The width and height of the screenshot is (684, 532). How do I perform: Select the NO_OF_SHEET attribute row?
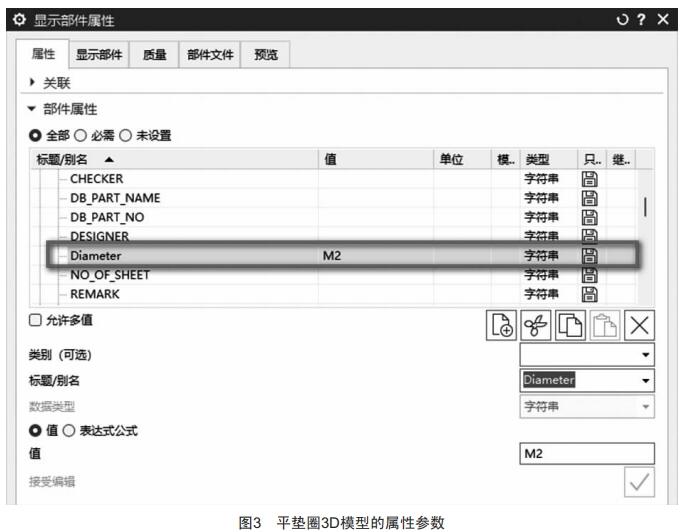334,276
